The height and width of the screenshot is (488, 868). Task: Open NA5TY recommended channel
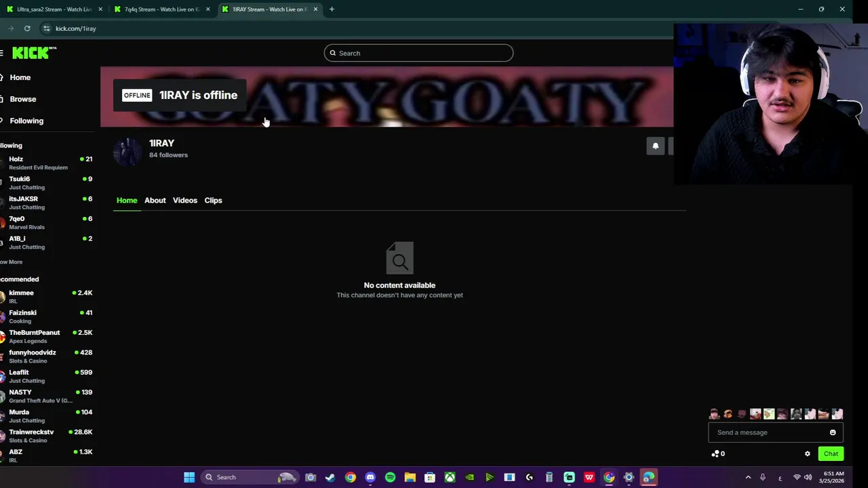pyautogui.click(x=47, y=396)
